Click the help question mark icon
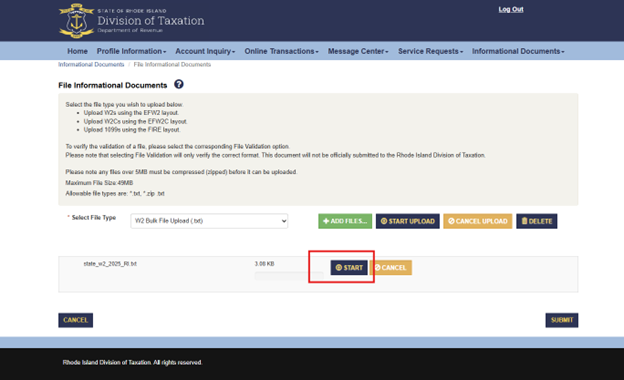This screenshot has width=624, height=380. (x=179, y=84)
